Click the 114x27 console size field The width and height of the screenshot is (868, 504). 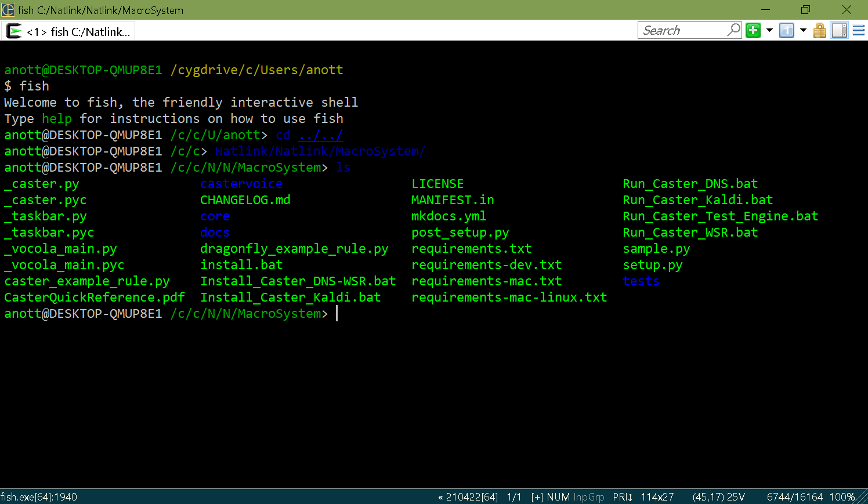point(657,497)
